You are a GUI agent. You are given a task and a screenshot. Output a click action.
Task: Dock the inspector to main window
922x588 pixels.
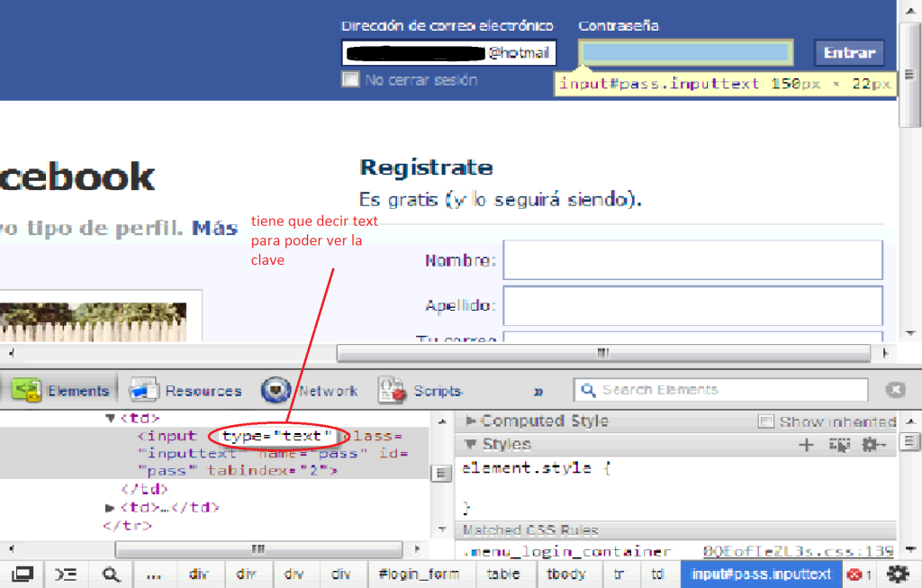coord(22,574)
